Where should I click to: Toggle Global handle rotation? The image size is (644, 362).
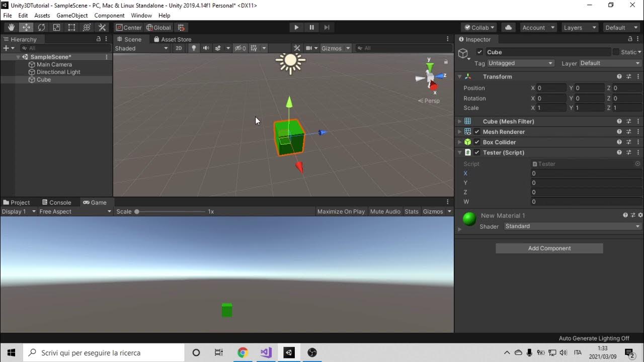tap(158, 28)
